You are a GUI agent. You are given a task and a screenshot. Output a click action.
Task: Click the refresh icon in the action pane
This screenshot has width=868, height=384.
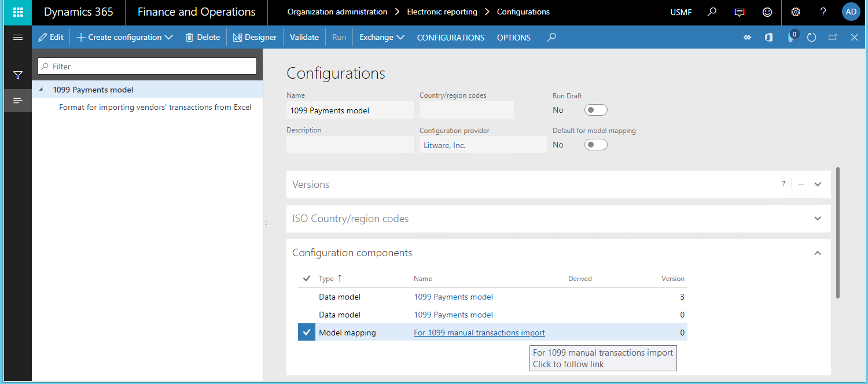tap(811, 37)
